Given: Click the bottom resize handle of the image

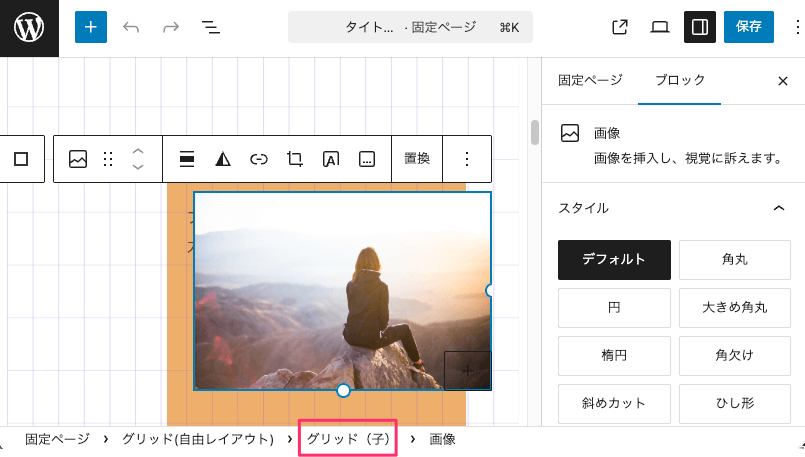Looking at the screenshot, I should coord(343,390).
